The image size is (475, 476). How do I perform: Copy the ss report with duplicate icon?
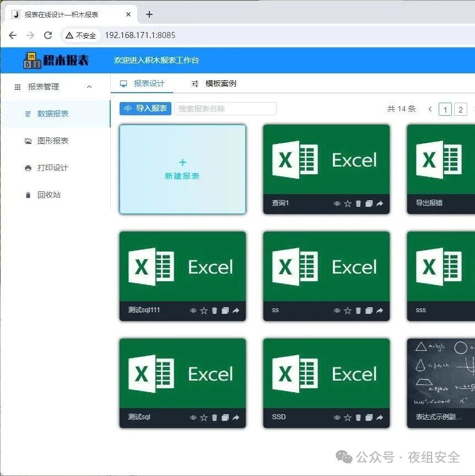point(369,310)
